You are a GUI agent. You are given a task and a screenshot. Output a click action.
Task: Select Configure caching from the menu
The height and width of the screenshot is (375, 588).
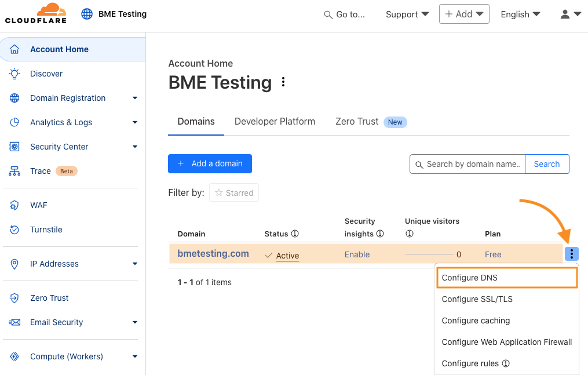pos(507,321)
